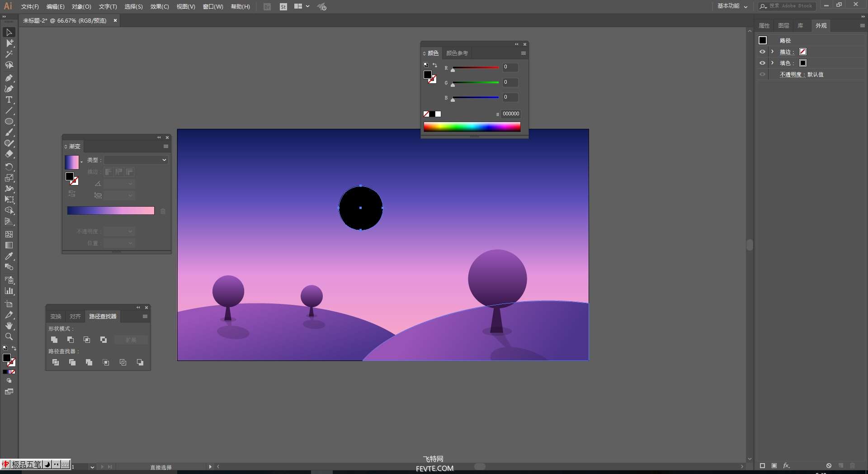This screenshot has height=474, width=868.
Task: Open the 基本功能 workspace switcher
Action: point(732,6)
